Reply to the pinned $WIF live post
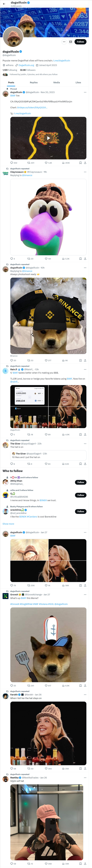 [x=12, y=163]
